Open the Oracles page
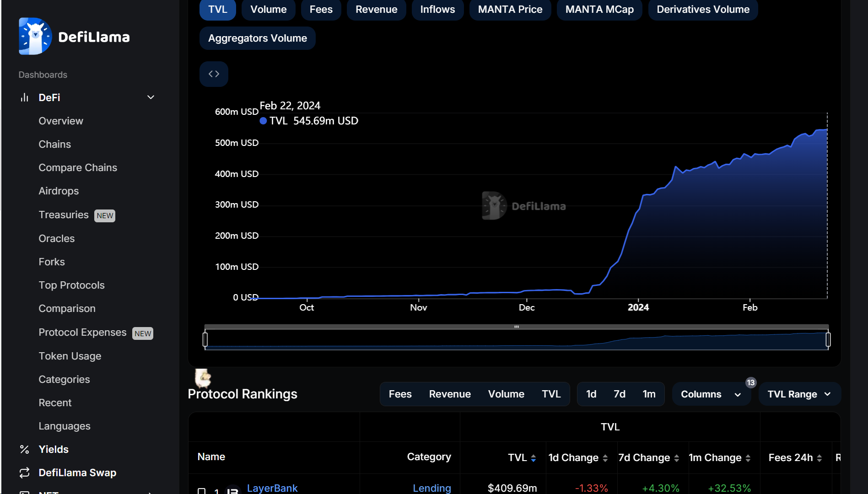Image resolution: width=868 pixels, height=494 pixels. tap(57, 238)
